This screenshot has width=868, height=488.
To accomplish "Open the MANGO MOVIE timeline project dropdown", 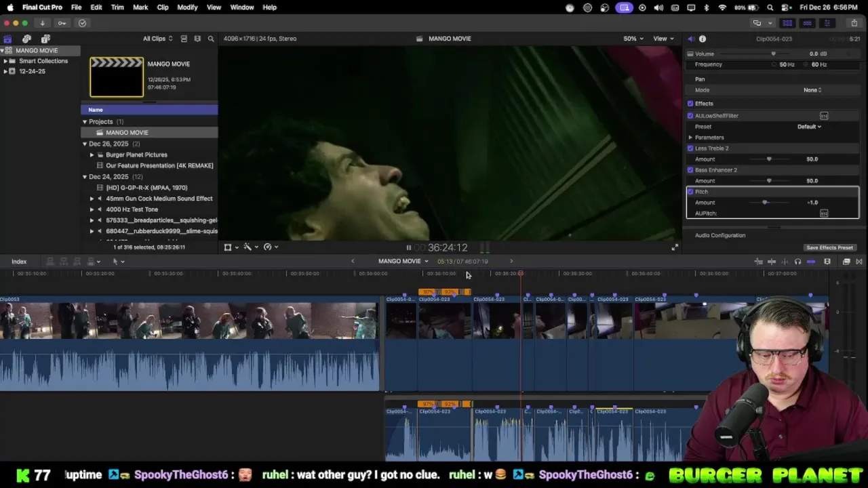I will (403, 262).
